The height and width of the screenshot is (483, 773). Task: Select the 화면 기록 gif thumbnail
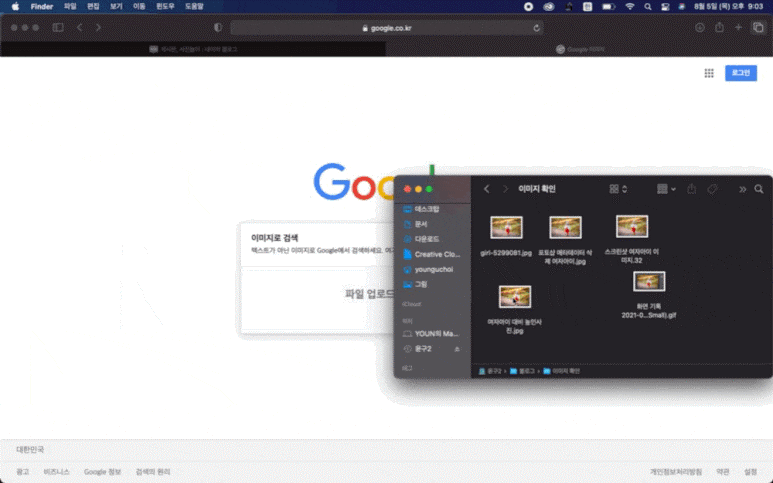649,281
